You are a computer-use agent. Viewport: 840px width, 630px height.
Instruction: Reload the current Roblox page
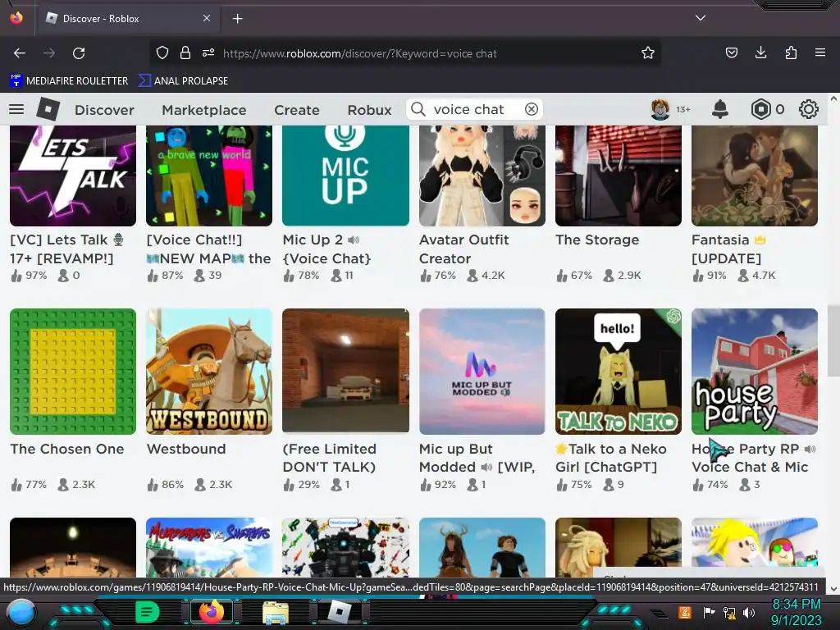point(79,53)
